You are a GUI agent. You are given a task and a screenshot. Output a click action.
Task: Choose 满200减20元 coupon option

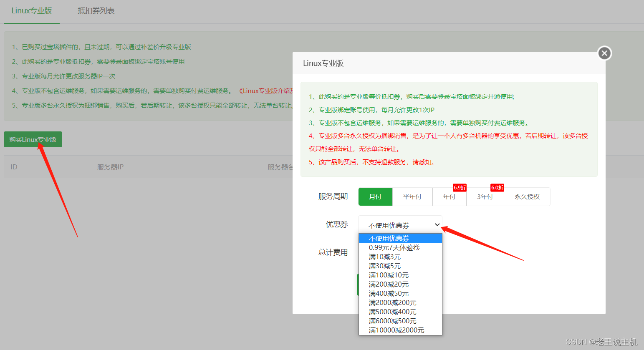400,284
